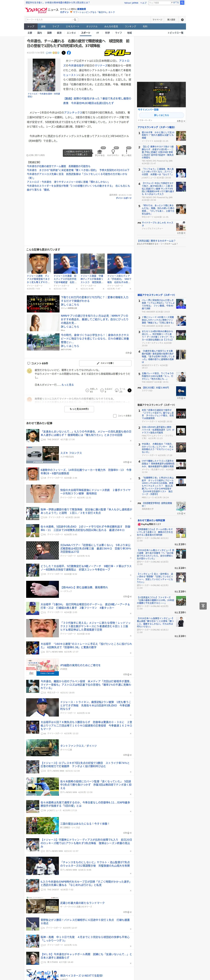
Task: Click the first commenter's avatar icon
Action: (29, 371)
